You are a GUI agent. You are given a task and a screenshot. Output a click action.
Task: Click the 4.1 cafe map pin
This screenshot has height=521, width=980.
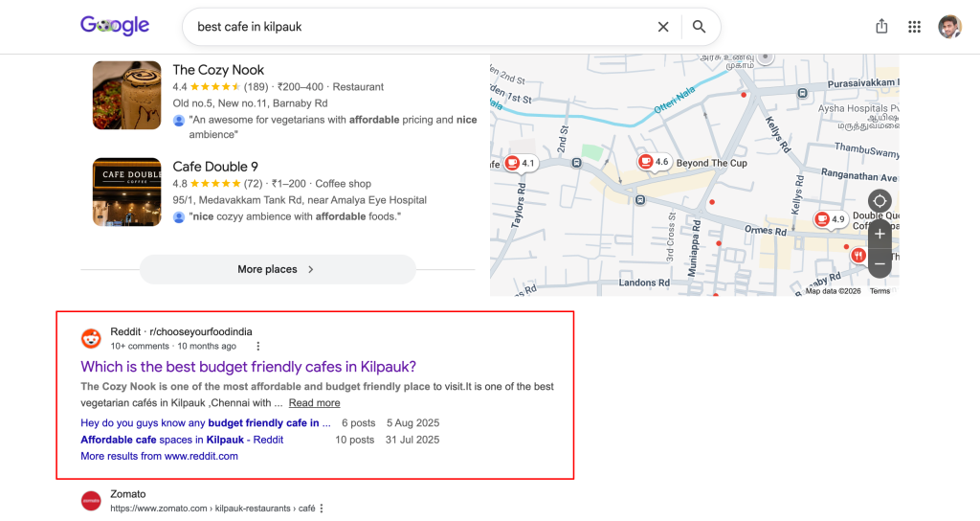click(x=520, y=163)
